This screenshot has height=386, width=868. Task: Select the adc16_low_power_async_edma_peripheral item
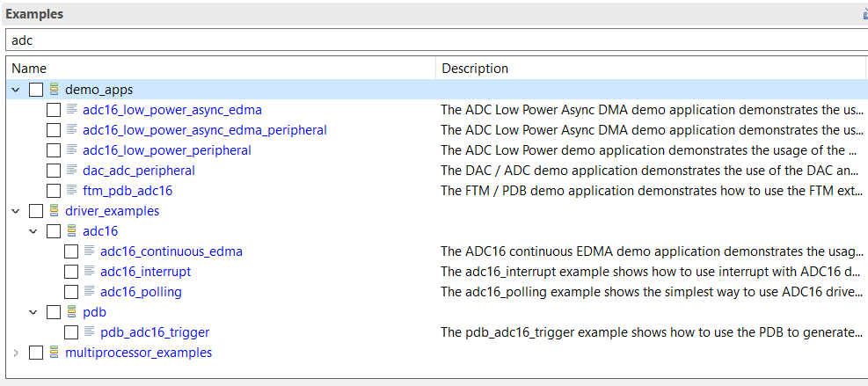click(204, 130)
